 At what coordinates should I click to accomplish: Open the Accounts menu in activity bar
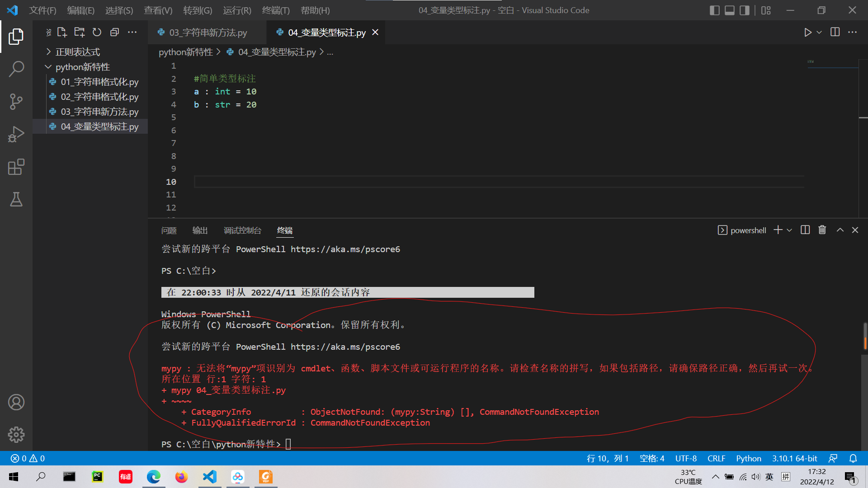tap(16, 402)
